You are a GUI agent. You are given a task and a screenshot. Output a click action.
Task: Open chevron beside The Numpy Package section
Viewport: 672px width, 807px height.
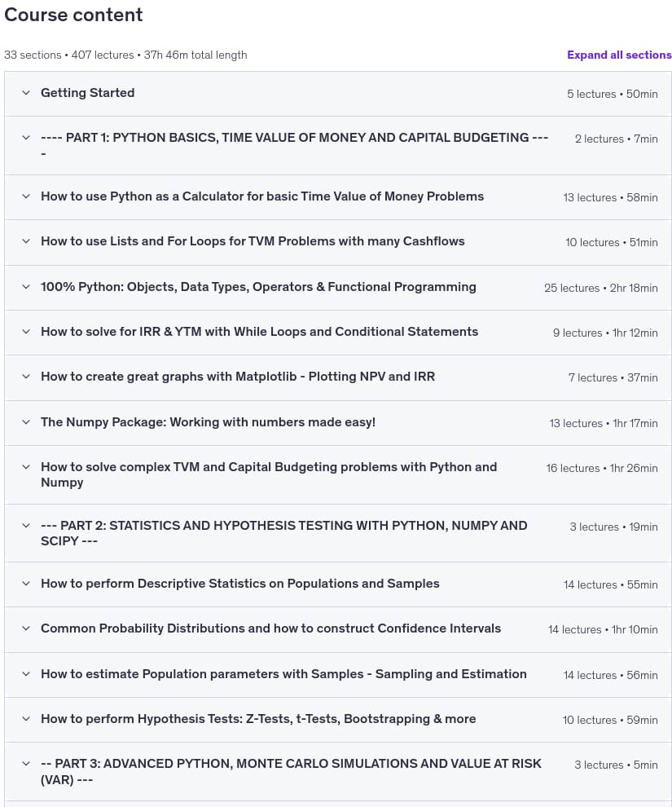(26, 422)
